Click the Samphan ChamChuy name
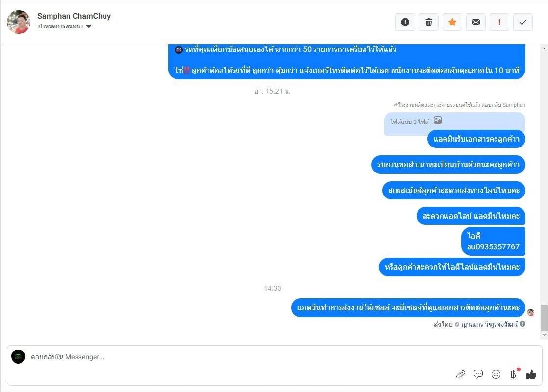Screen dimensions: 548x392 [74, 16]
